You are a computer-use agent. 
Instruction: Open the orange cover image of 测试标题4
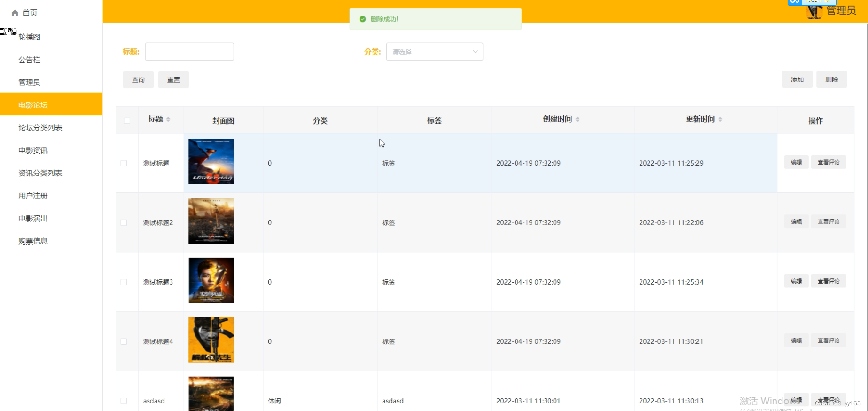click(211, 340)
